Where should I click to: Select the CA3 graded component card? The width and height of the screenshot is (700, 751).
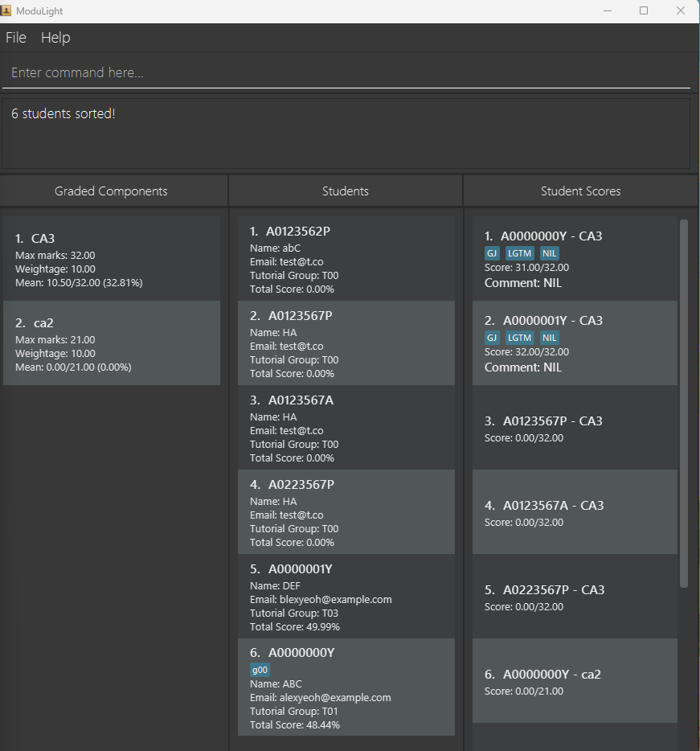[112, 259]
